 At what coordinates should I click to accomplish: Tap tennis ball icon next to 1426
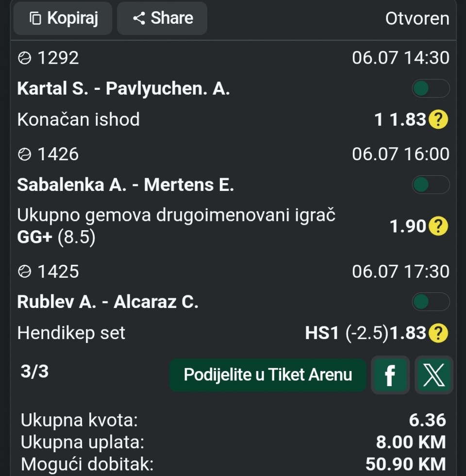click(x=25, y=154)
